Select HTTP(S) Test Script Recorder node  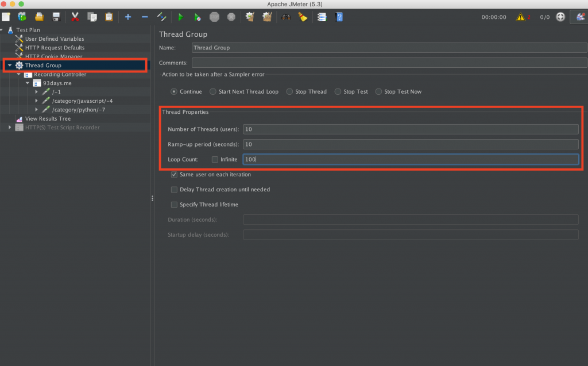pyautogui.click(x=62, y=128)
